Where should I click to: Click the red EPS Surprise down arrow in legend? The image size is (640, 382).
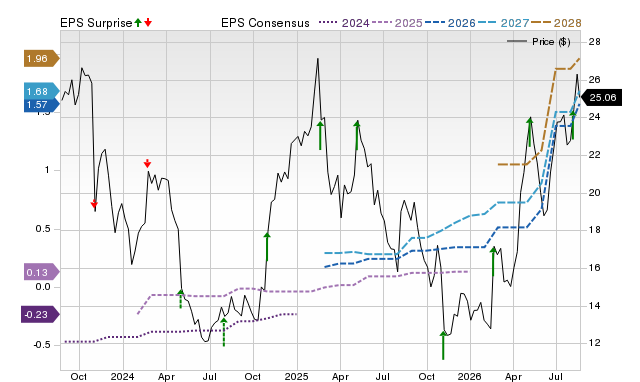(x=148, y=23)
